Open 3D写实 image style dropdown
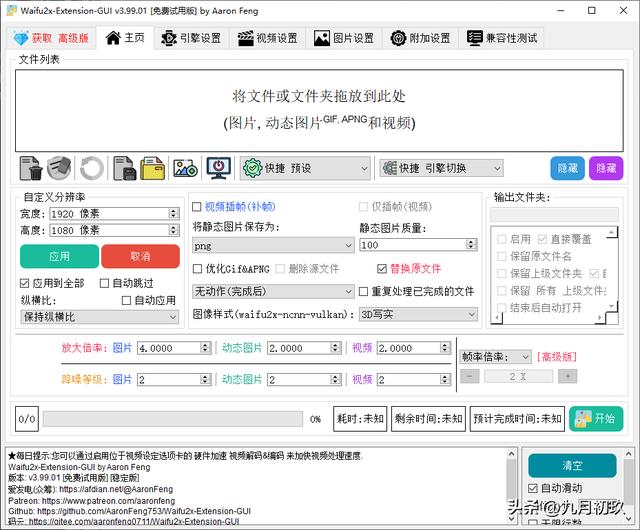 tap(418, 314)
